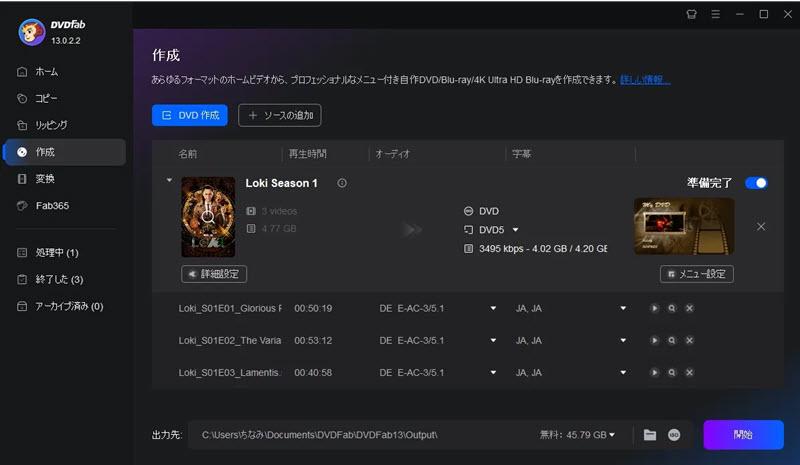Open the shop icon in title bar
Viewport: 800px width, 465px height.
pos(691,14)
